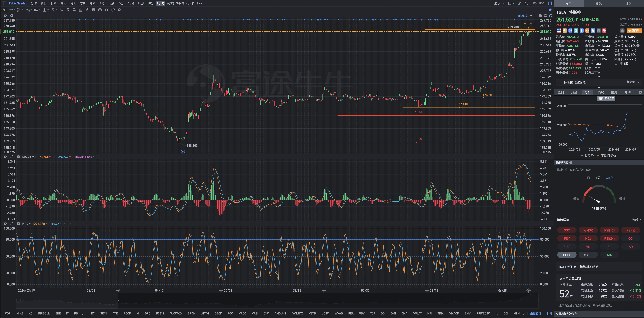Switch to the 周K timeframe tab
The width and height of the screenshot is (644, 318).
coord(63,3)
